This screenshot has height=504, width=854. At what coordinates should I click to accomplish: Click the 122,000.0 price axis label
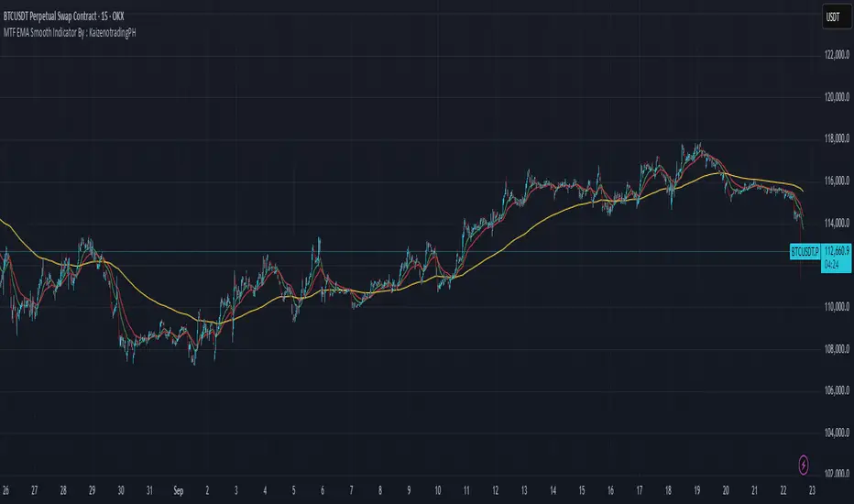(x=837, y=55)
